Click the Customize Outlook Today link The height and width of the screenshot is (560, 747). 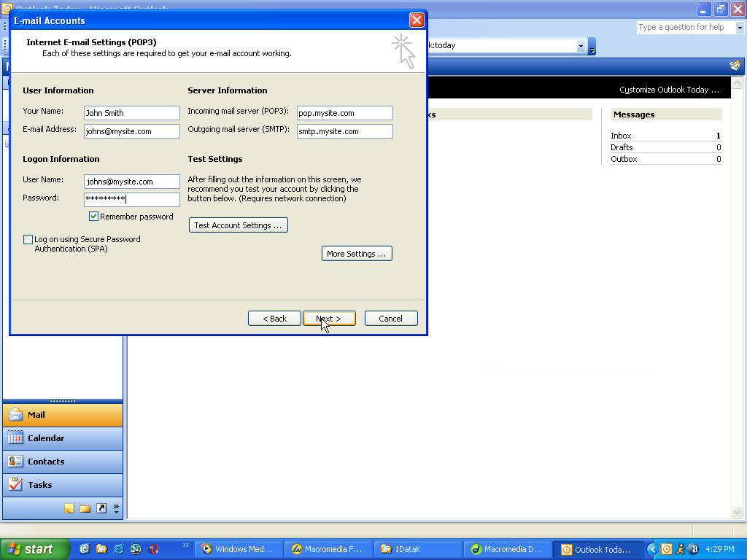click(x=668, y=90)
